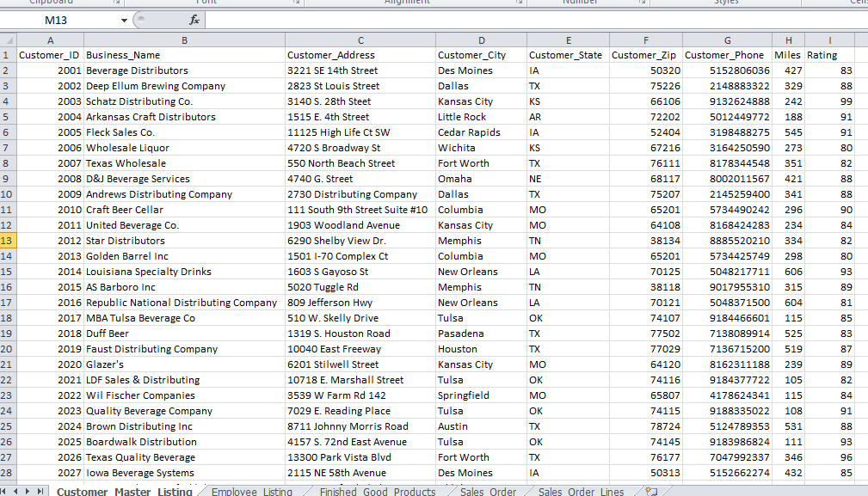Click inside the formula bar
Image resolution: width=868 pixels, height=496 pixels.
point(536,21)
